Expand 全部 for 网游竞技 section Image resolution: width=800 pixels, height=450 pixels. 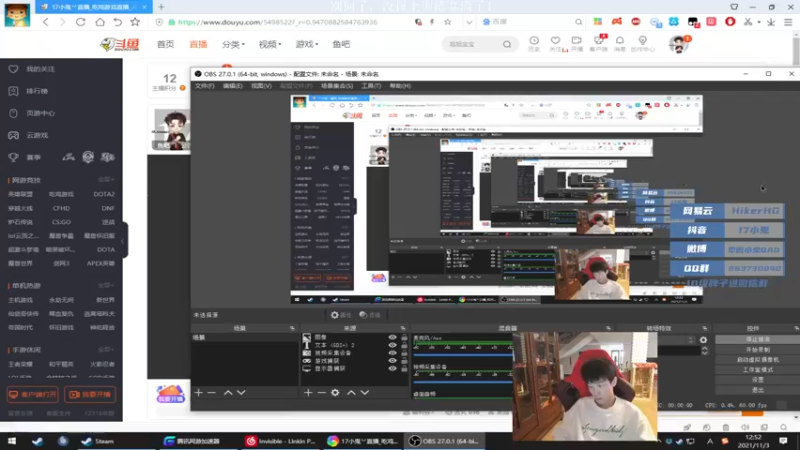[x=106, y=180]
